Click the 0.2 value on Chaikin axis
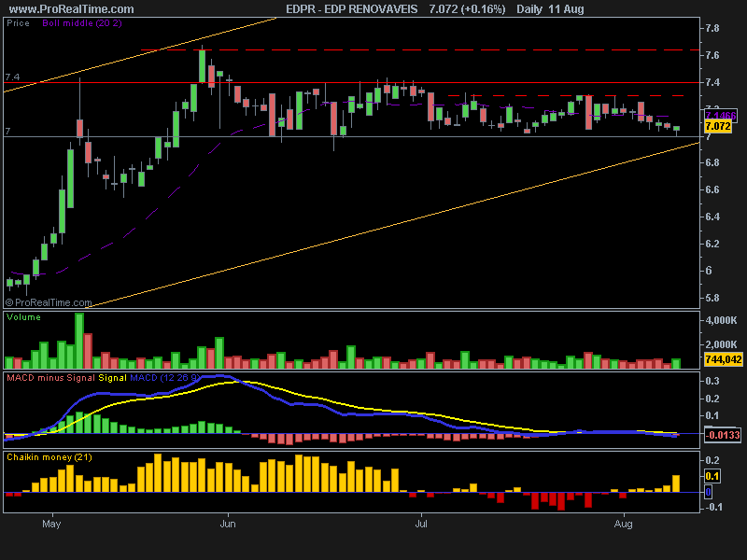The width and height of the screenshot is (747, 560). [x=712, y=460]
